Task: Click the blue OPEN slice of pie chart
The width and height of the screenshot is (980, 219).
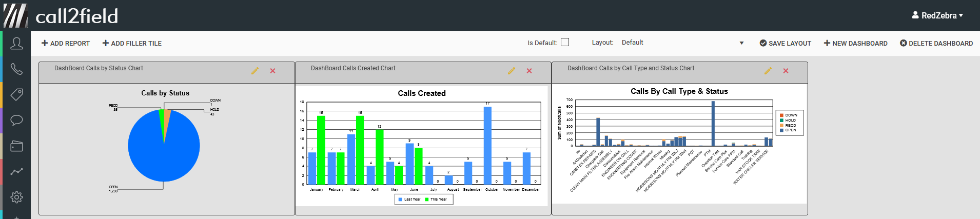Action: click(164, 154)
